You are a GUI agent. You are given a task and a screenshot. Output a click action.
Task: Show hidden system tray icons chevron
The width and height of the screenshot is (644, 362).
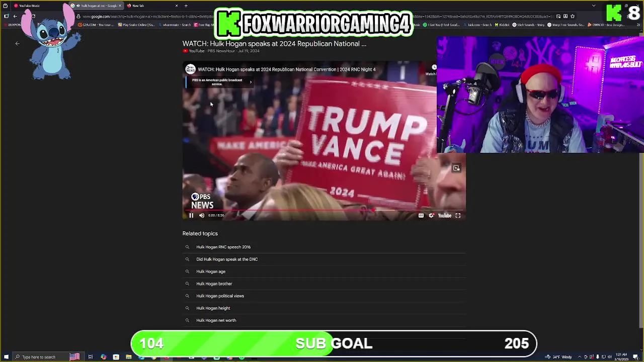coord(579,357)
